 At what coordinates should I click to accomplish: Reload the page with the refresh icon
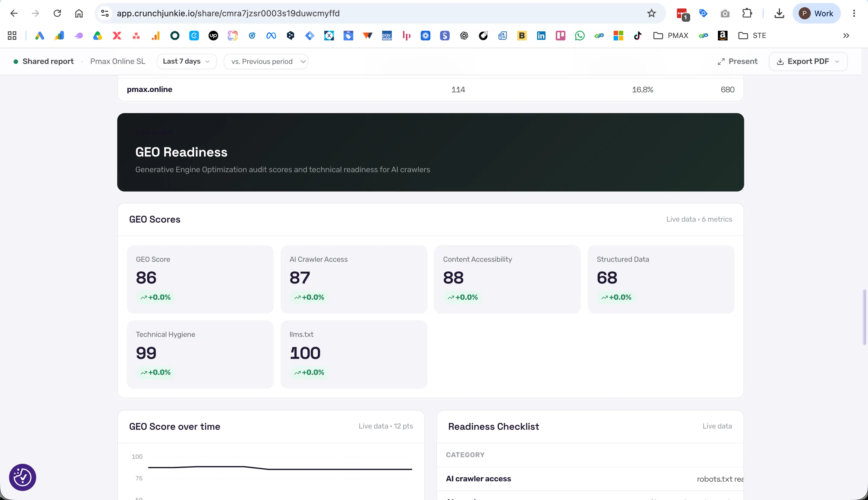point(57,13)
